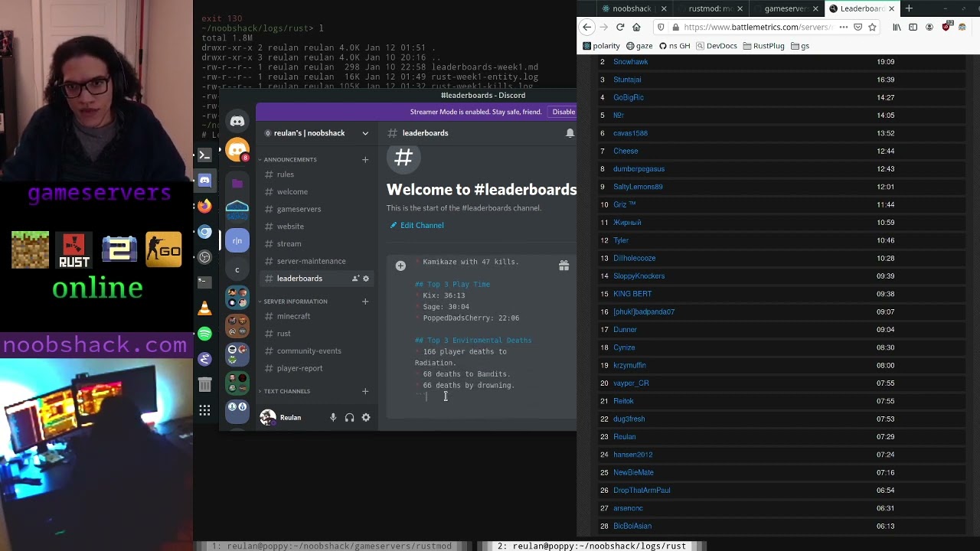980x551 pixels.
Task: Show the applications grid in the dock
Action: (x=204, y=411)
